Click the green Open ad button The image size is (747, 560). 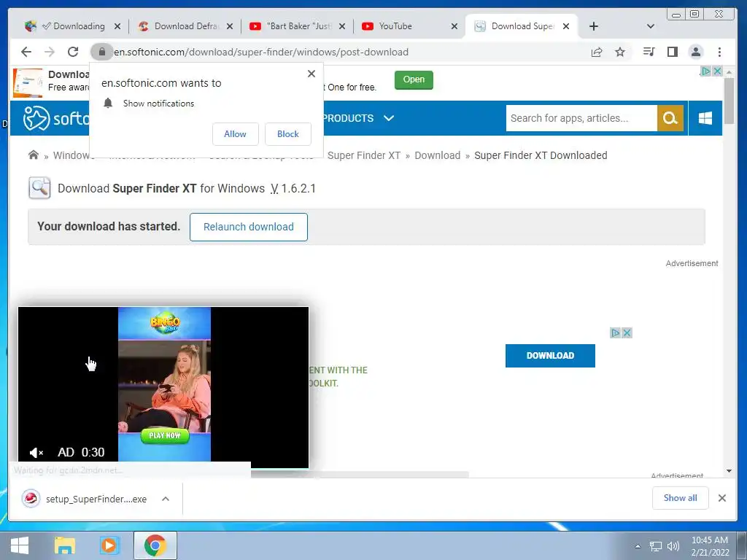click(414, 79)
